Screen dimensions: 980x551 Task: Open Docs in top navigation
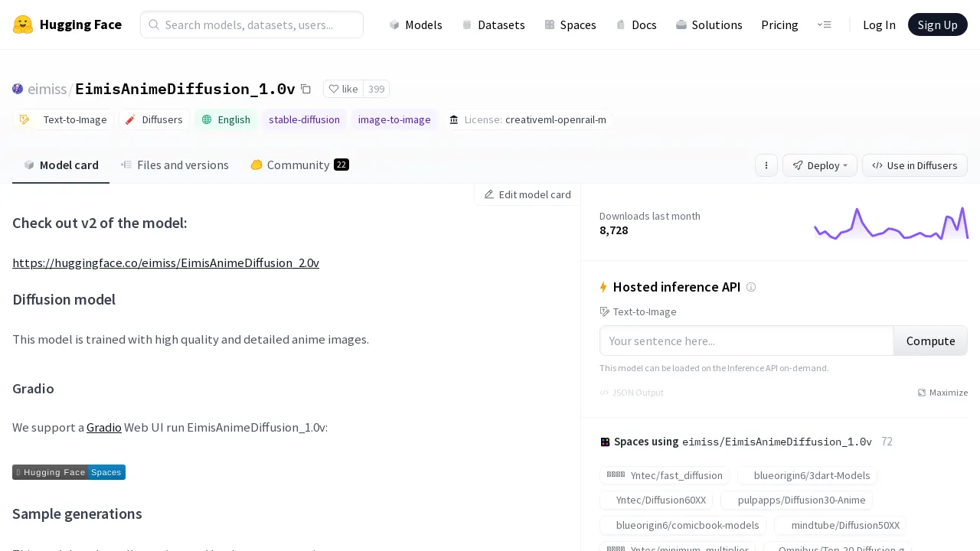point(636,24)
